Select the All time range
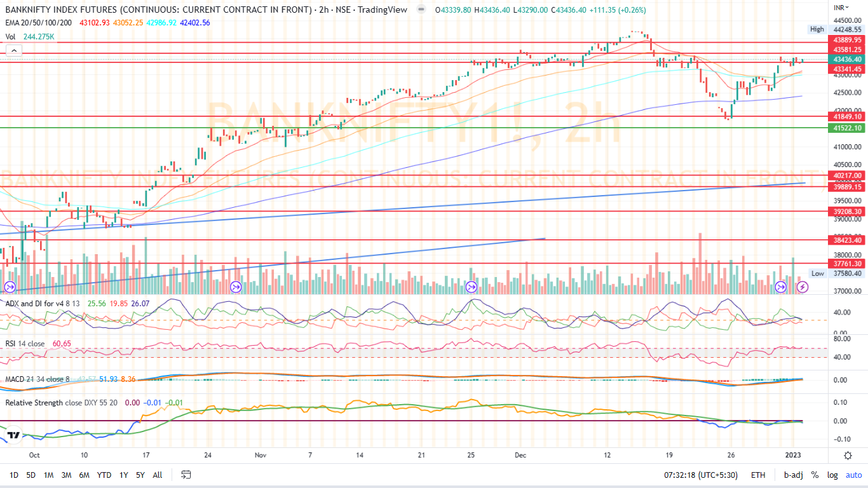 coord(158,475)
